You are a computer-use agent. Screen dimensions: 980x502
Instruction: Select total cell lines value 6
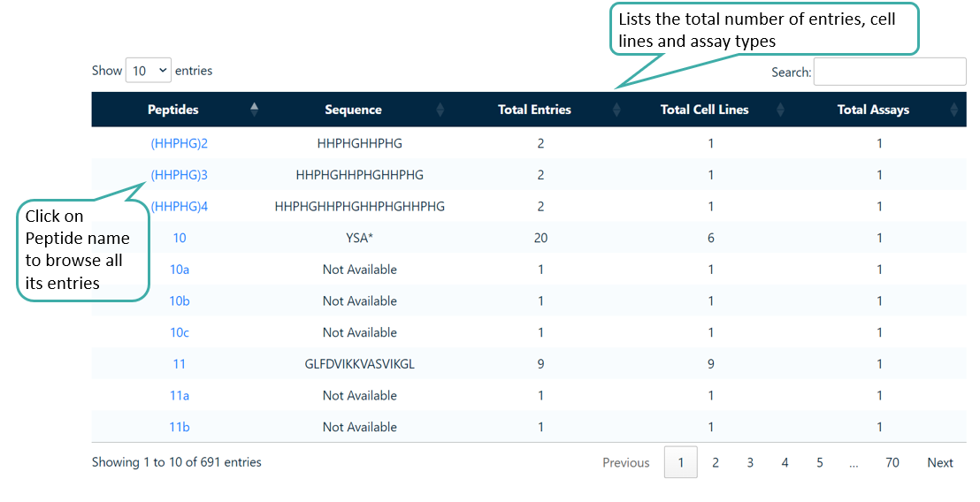pyautogui.click(x=710, y=238)
